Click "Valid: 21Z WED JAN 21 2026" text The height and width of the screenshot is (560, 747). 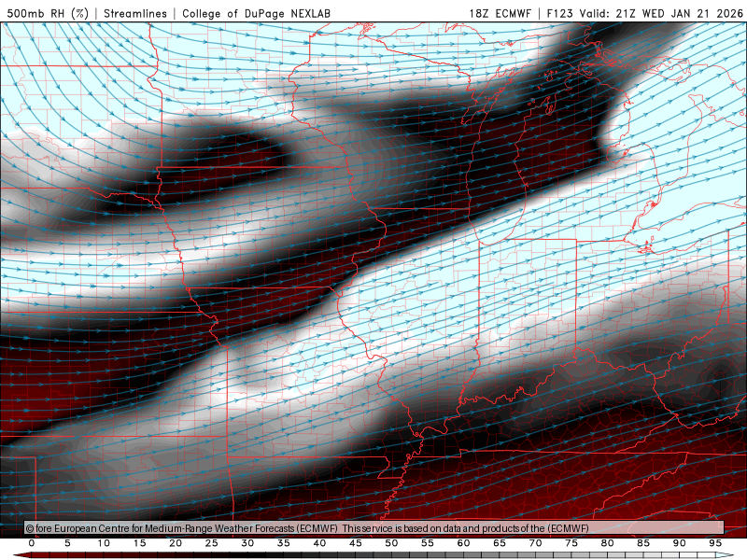661,13
